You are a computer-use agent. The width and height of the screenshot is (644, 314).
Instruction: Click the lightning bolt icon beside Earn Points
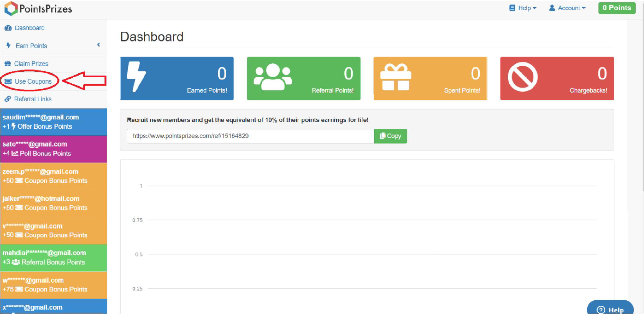pos(9,46)
